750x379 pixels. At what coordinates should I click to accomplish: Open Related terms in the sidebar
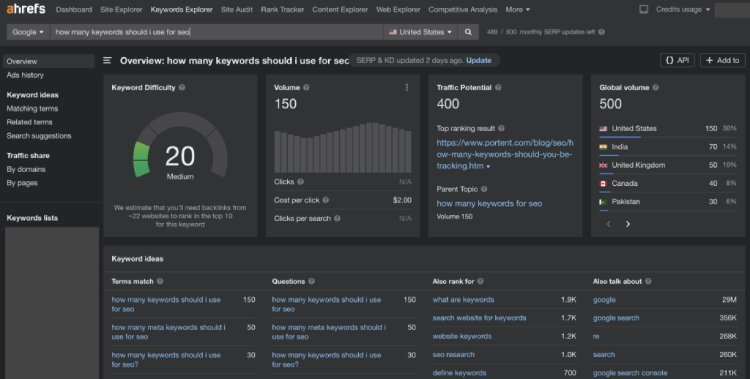point(29,122)
